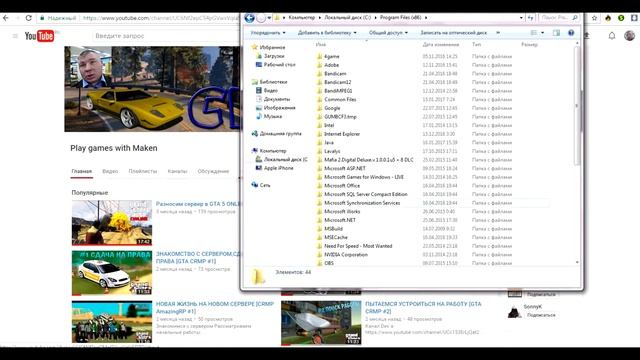This screenshot has height=360, width=640.
Task: Select the Internet Explorer folder
Action: (342, 134)
